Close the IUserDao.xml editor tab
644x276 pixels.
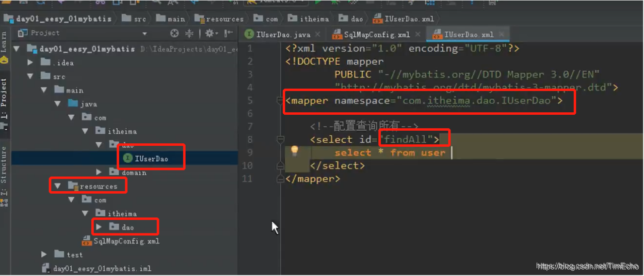(501, 34)
